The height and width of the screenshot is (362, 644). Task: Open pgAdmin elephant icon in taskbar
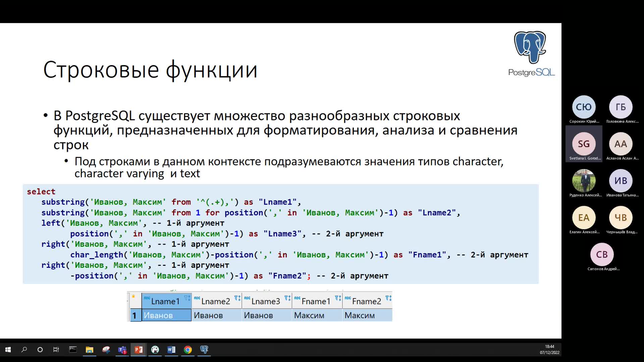(204, 350)
